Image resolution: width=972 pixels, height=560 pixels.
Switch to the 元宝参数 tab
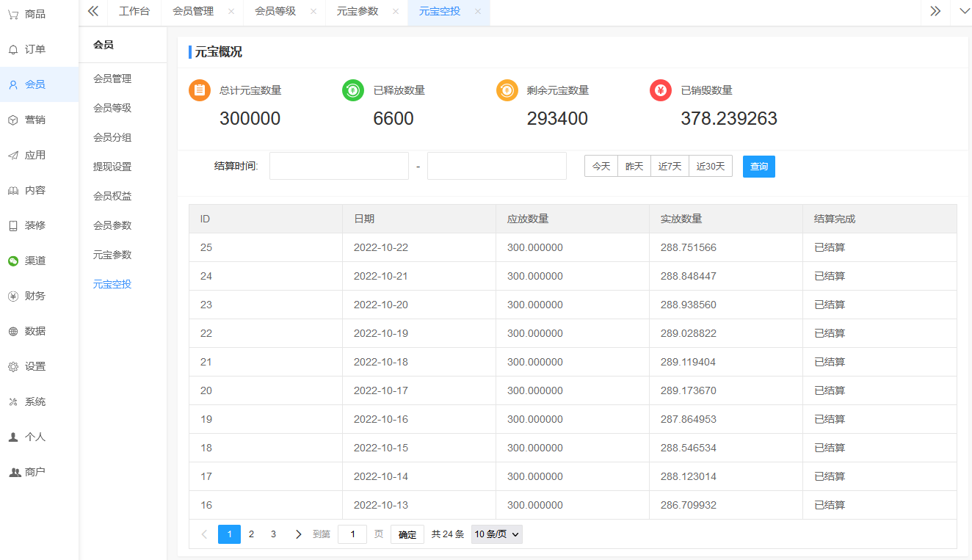pyautogui.click(x=358, y=11)
